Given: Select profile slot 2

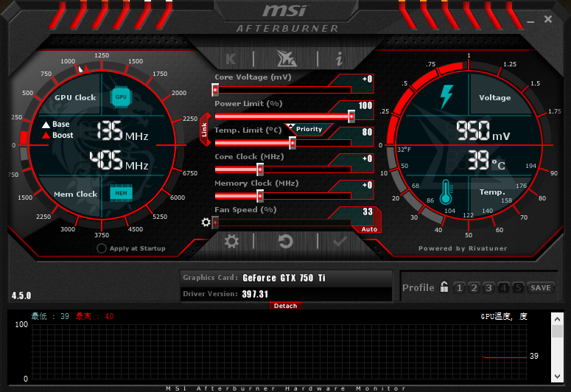Looking at the screenshot, I should [474, 288].
